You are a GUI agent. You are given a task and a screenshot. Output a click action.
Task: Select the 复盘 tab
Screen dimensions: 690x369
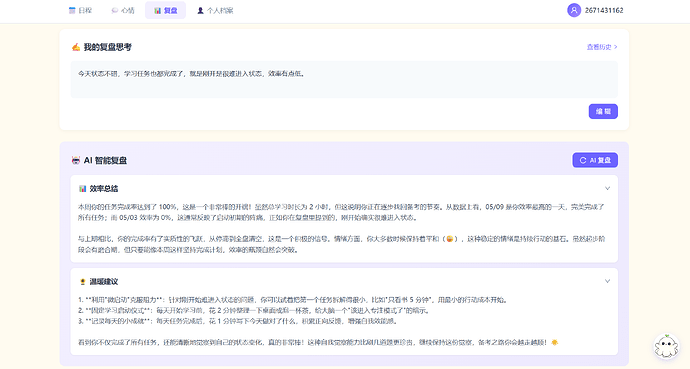click(165, 10)
